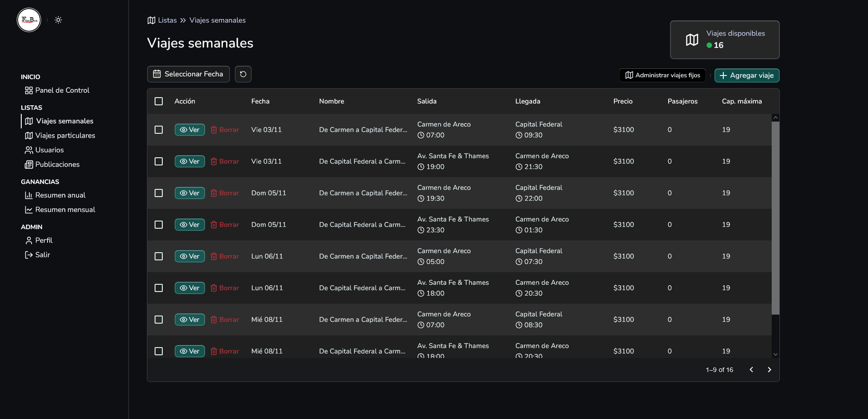
Task: View the Dom 05/11 trip departing 23:30
Action: (x=190, y=225)
